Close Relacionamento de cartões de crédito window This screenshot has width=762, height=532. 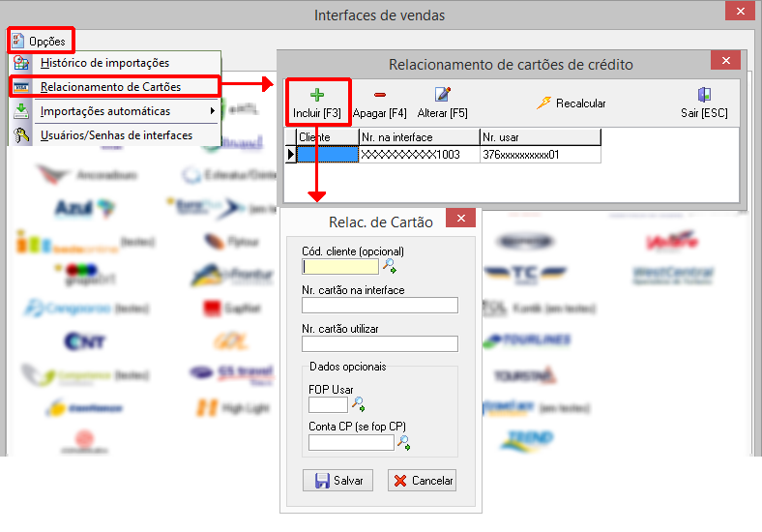click(x=725, y=60)
